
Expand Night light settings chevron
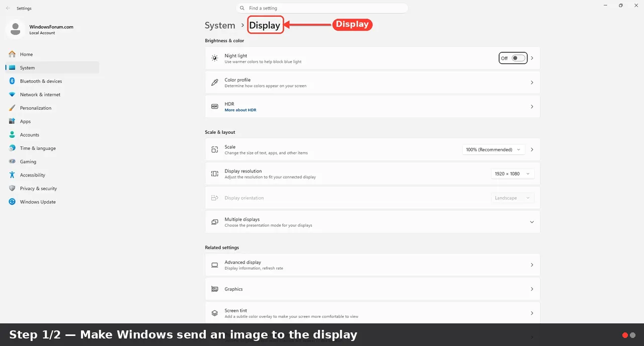(x=532, y=58)
